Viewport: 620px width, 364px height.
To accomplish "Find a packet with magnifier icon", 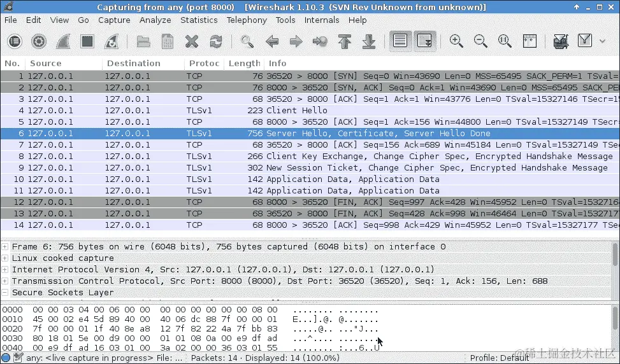I will point(247,41).
